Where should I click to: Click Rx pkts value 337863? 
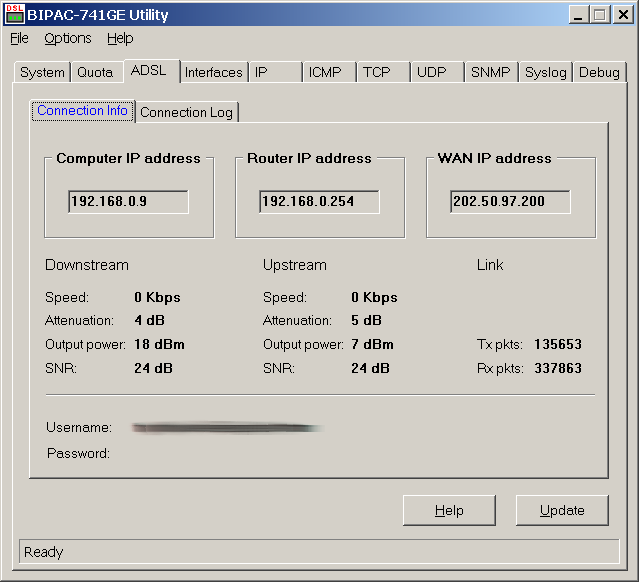(558, 368)
